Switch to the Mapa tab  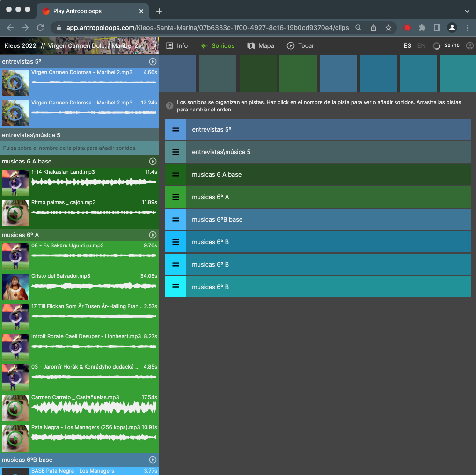click(x=261, y=45)
